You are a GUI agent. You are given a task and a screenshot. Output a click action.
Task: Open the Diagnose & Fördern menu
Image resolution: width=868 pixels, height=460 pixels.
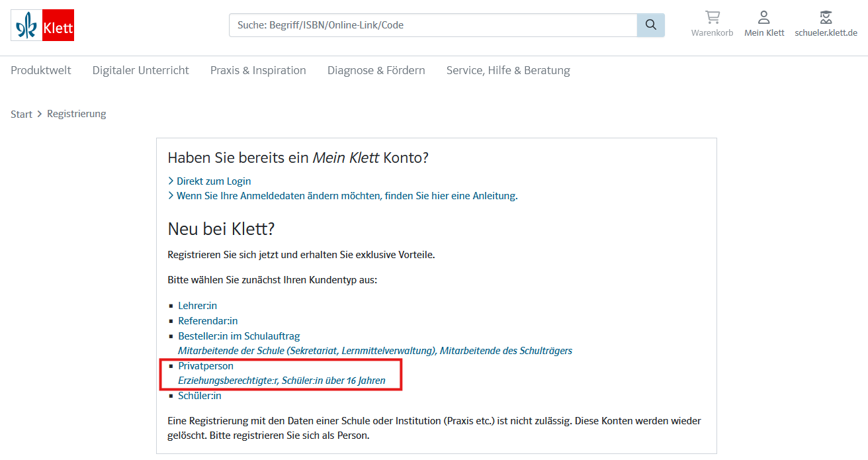376,70
